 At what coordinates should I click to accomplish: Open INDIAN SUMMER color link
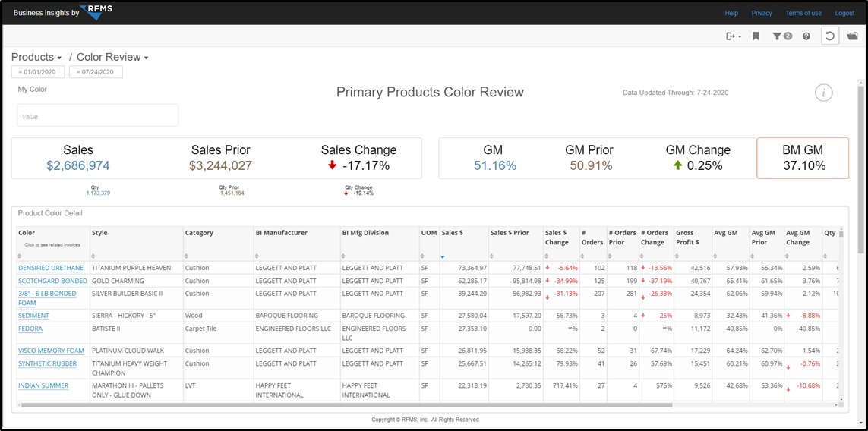click(43, 385)
